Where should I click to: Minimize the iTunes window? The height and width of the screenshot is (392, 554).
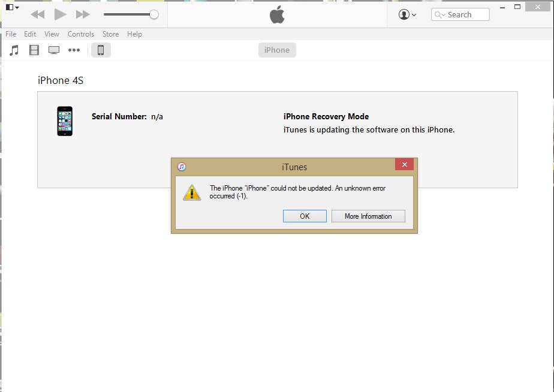[502, 7]
